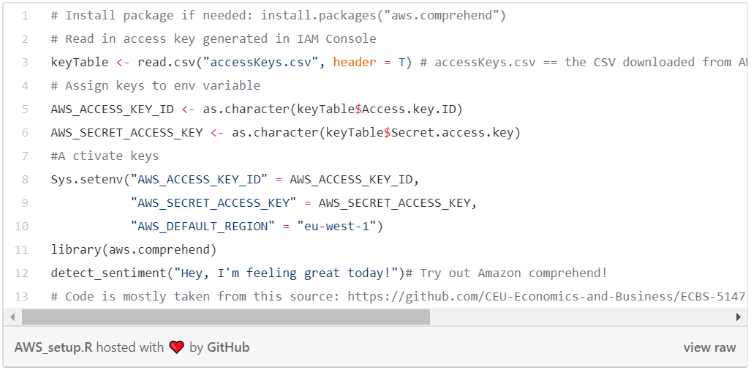Click the red heart icon in footer
752x372 pixels.
coord(176,347)
